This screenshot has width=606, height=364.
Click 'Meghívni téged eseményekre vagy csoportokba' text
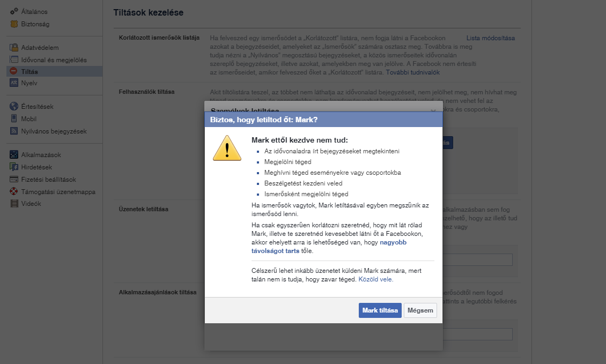pos(332,173)
